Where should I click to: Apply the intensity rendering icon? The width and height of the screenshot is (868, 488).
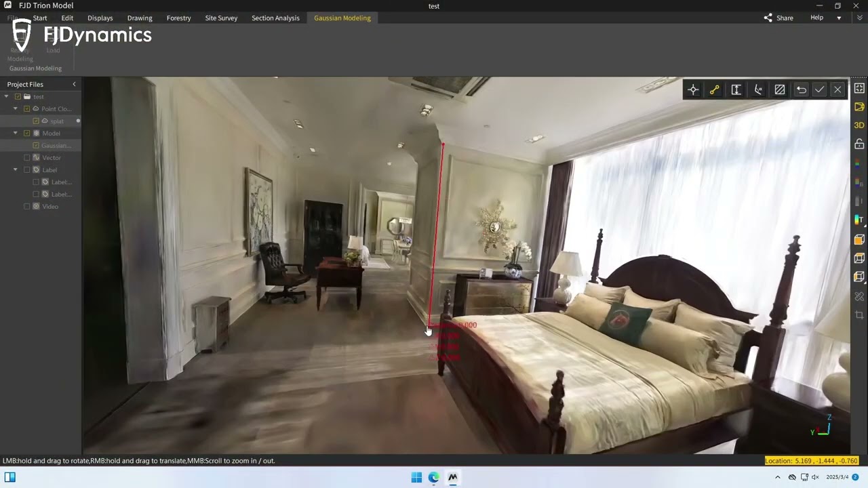(859, 201)
